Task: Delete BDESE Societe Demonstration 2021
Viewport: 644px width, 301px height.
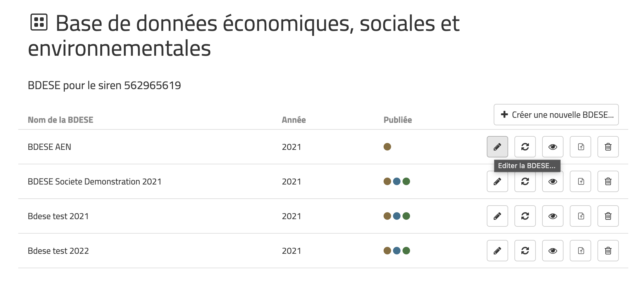Action: pyautogui.click(x=608, y=181)
